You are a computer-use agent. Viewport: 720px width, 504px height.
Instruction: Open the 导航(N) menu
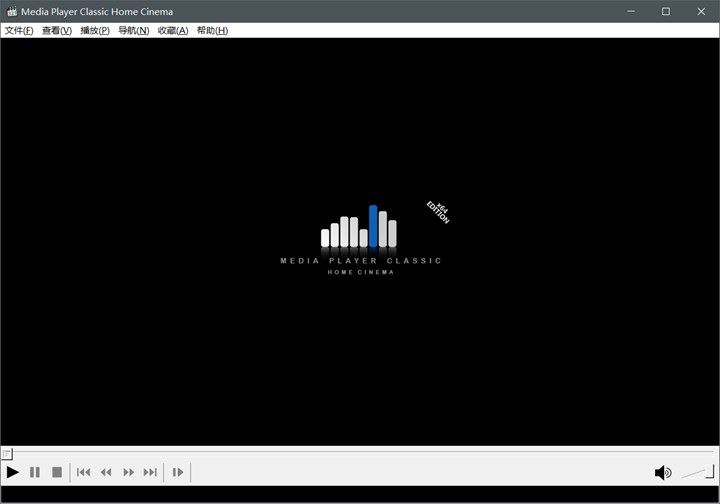(x=134, y=30)
